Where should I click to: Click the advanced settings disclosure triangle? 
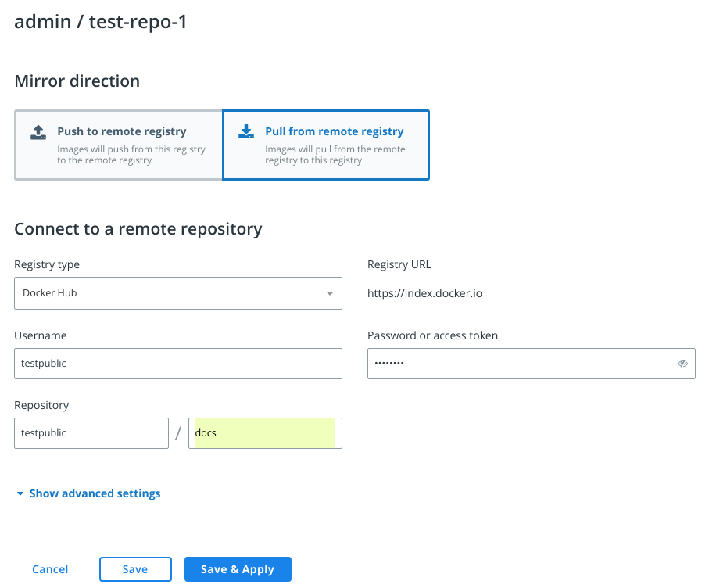20,494
